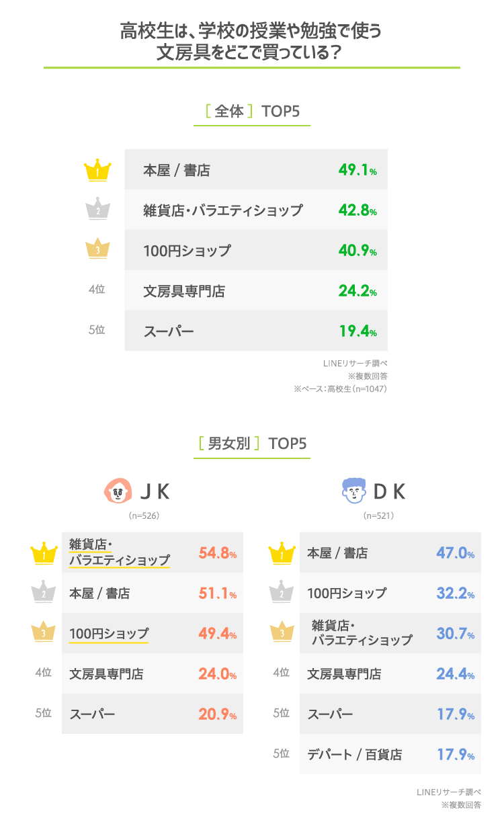Click the bronze crown beside JK 100円ショップ
The height and width of the screenshot is (828, 504).
click(43, 634)
